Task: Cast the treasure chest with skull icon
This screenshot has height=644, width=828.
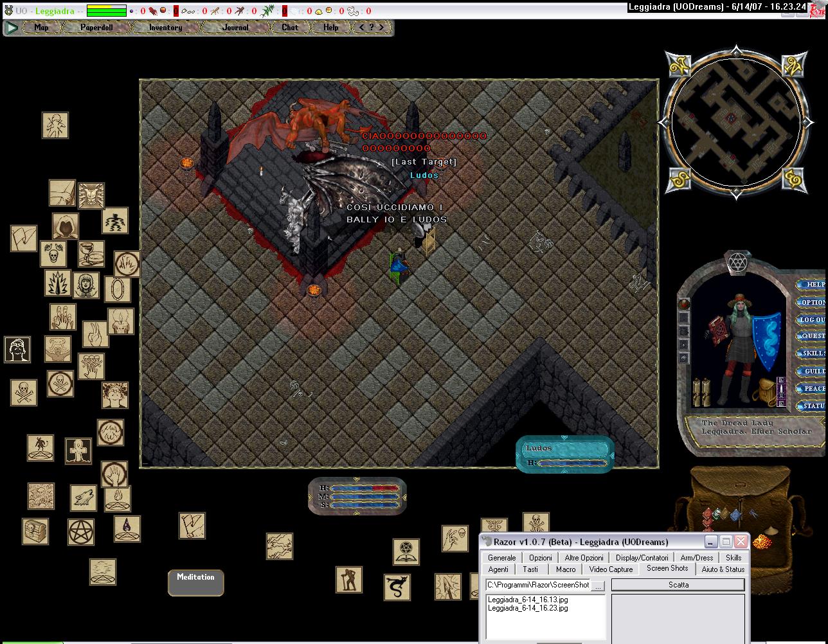Action: 35,532
